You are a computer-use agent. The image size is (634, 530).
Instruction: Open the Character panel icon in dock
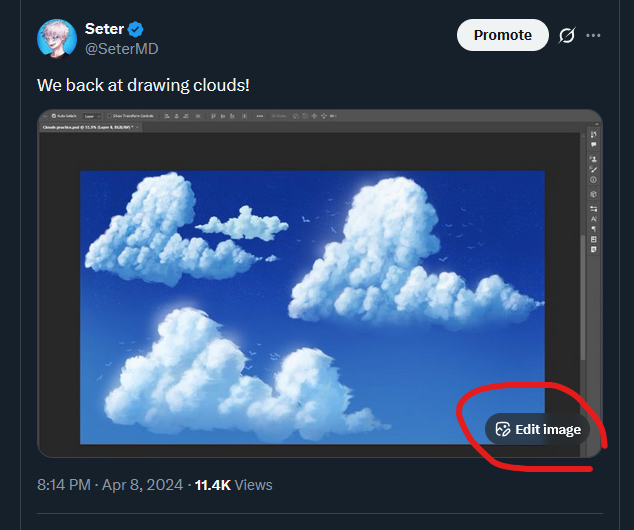594,218
